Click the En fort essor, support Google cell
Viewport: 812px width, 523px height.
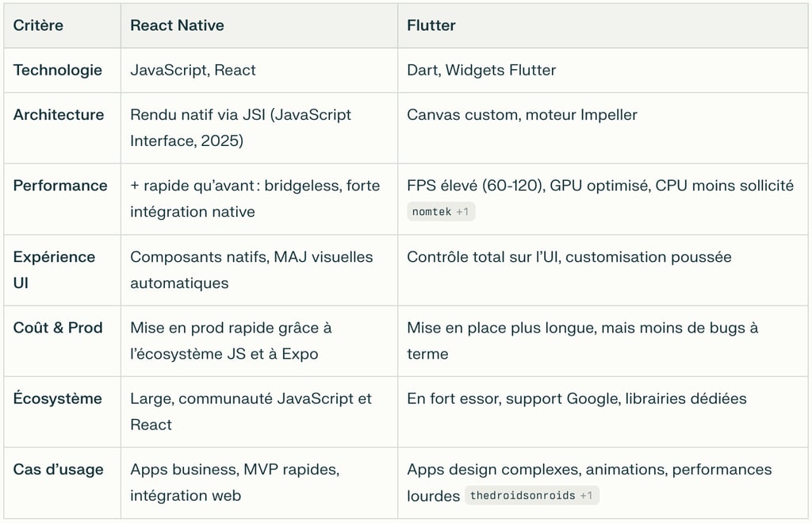tap(576, 398)
